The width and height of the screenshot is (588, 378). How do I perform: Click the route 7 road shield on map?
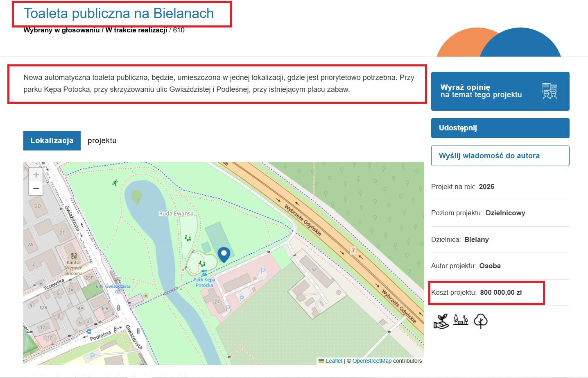[353, 250]
